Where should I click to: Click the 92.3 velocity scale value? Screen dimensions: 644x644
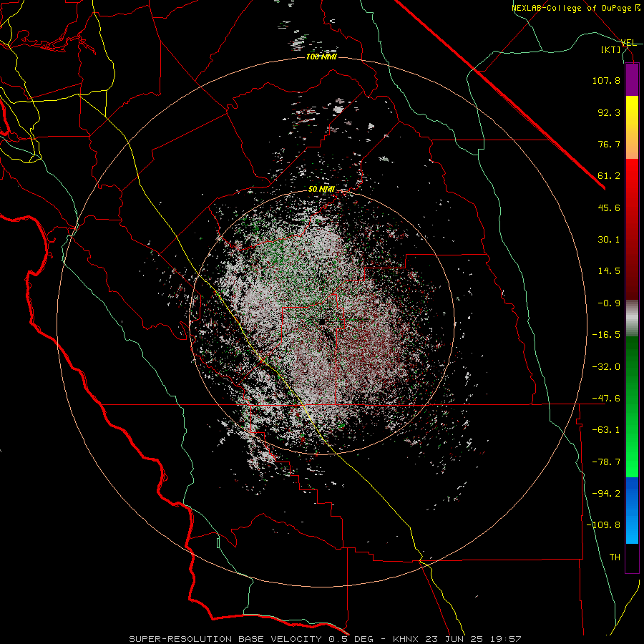pos(609,112)
